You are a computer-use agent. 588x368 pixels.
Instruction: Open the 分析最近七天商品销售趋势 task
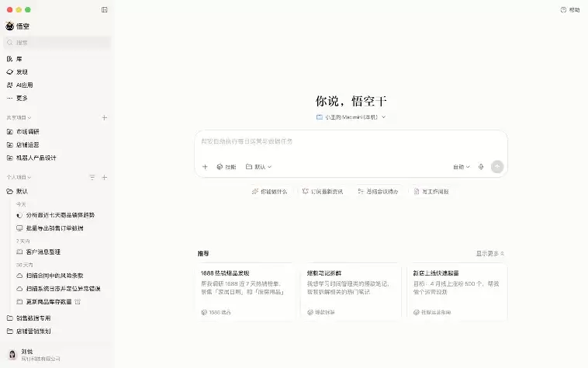tap(62, 215)
